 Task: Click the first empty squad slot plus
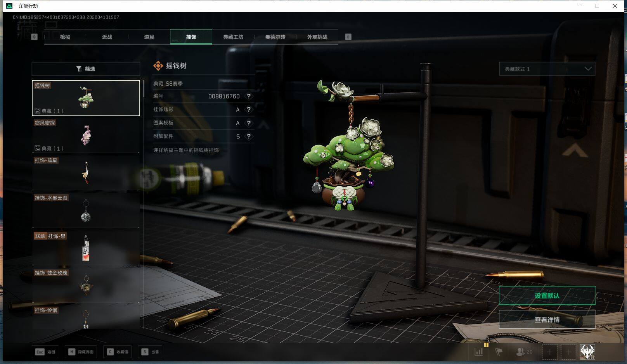point(549,352)
